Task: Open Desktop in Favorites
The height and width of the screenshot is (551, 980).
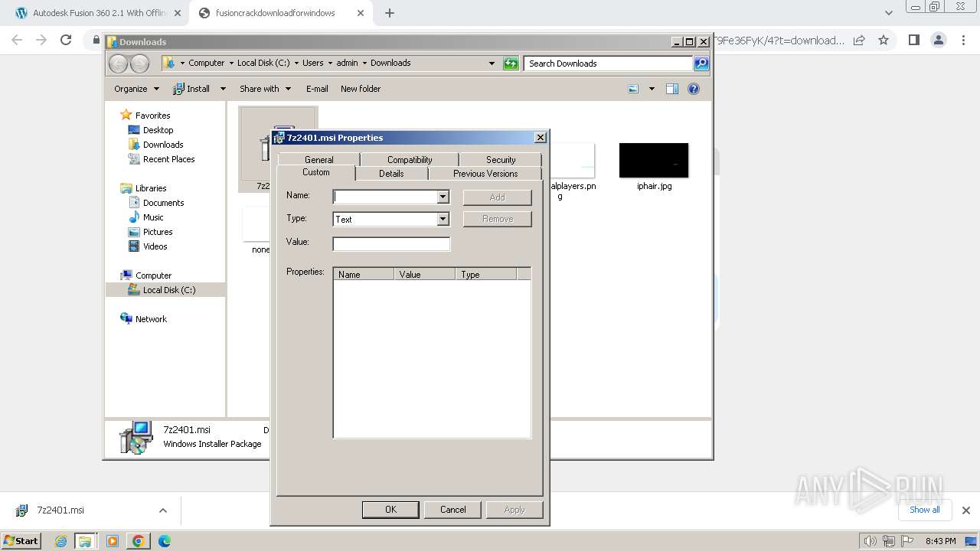Action: pos(158,130)
